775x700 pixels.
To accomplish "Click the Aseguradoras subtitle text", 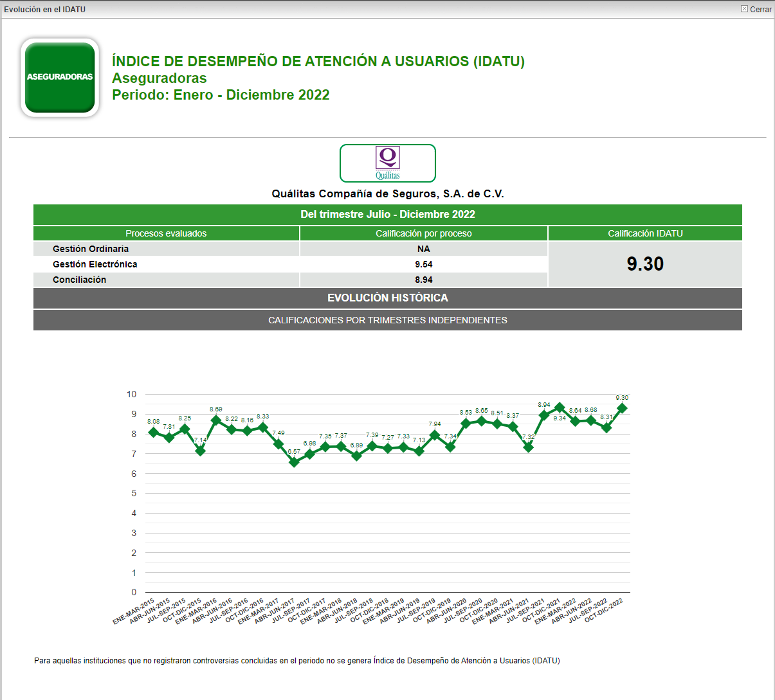I will [160, 78].
